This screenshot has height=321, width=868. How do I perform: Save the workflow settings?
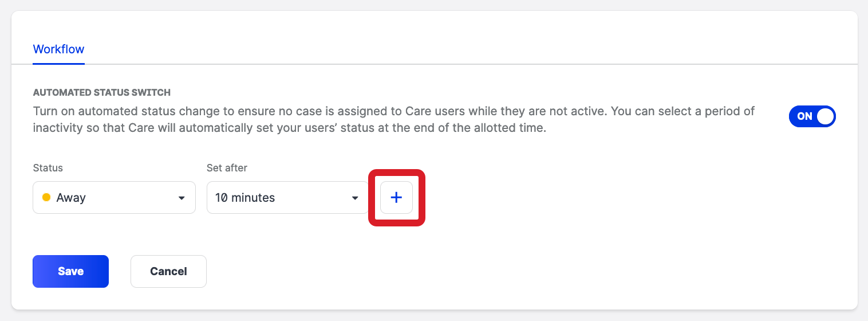(70, 271)
